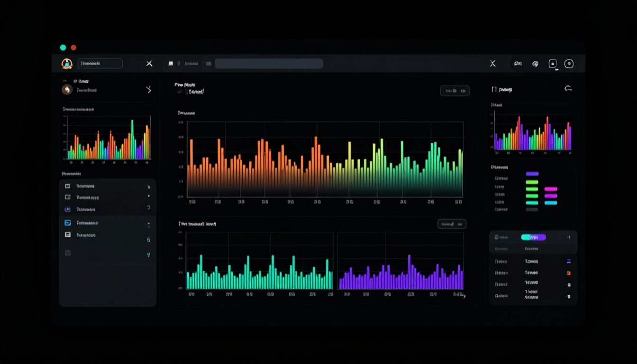
Task: Click the search field next to the app logo
Action: [100, 64]
